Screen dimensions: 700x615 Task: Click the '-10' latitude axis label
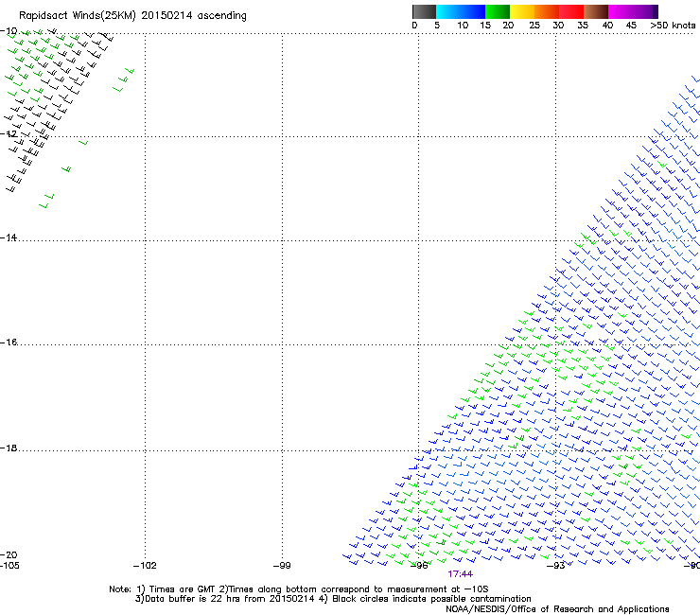click(x=9, y=31)
